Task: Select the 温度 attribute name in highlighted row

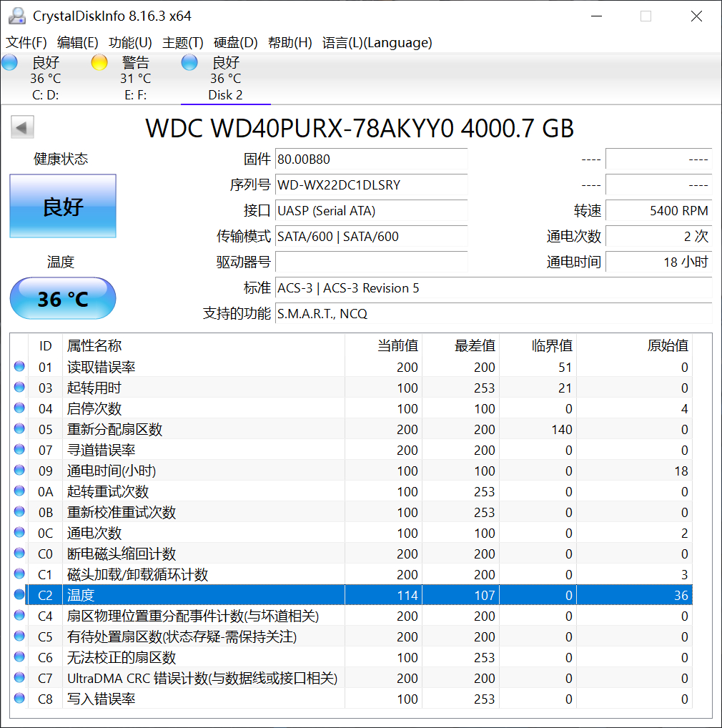Action: pos(81,595)
